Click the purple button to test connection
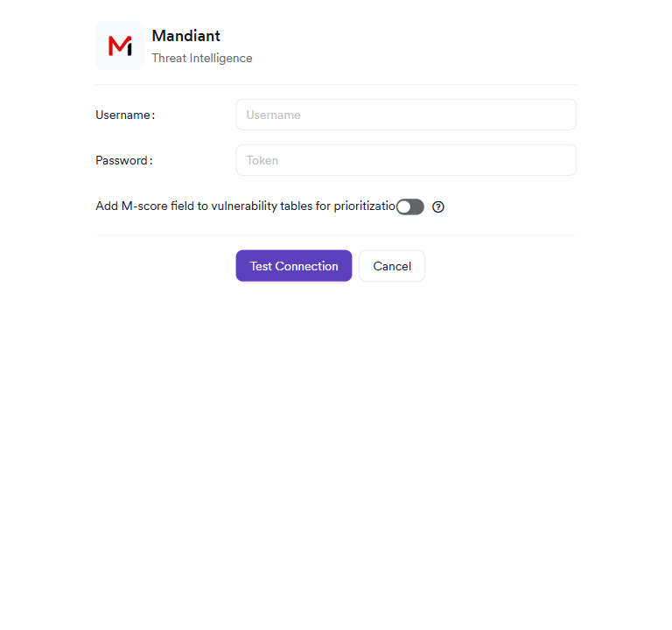Image resolution: width=672 pixels, height=630 pixels. coord(294,266)
